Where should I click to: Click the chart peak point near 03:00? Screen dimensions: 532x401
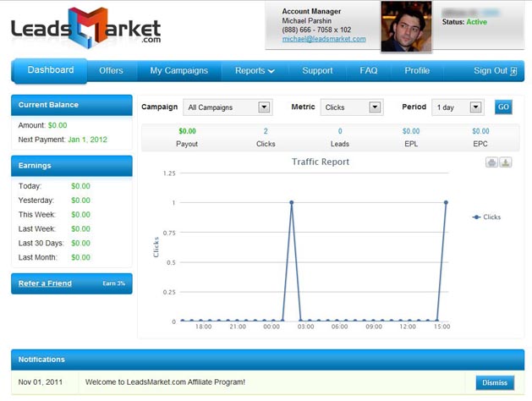click(291, 202)
